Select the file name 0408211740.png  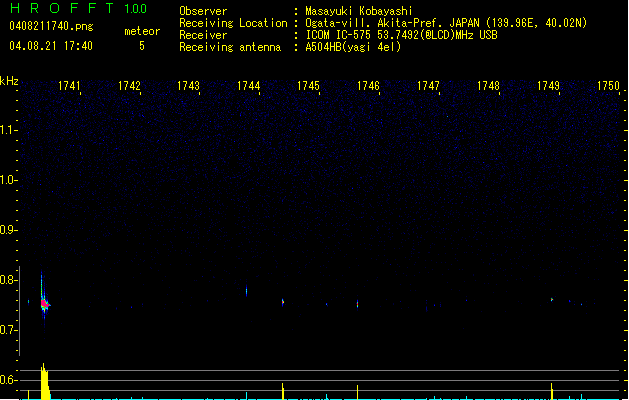(x=51, y=26)
